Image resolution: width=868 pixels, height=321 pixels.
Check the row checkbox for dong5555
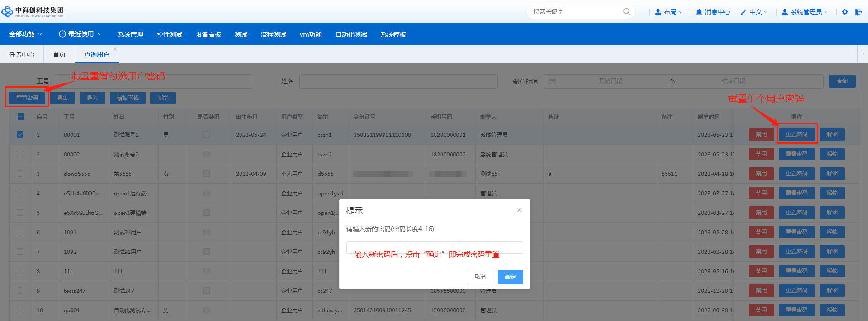20,174
